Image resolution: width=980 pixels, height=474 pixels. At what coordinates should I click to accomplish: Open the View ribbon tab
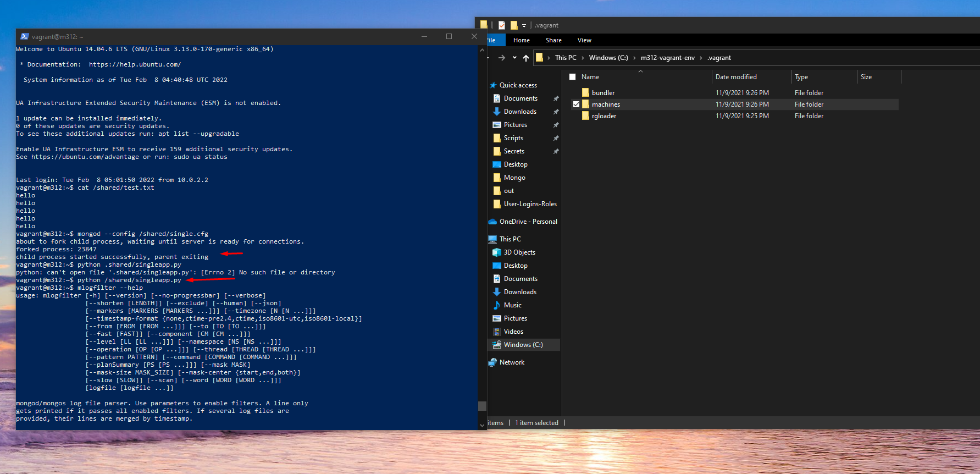[584, 40]
